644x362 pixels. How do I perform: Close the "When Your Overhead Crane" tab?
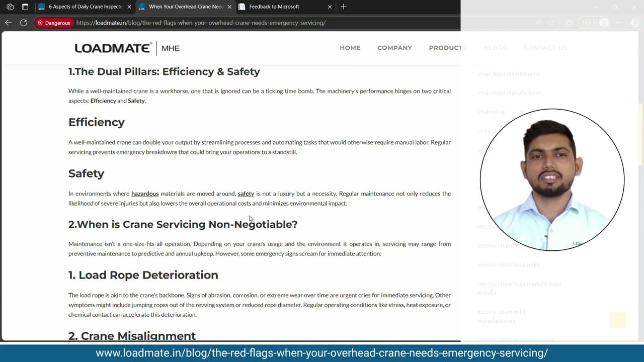(x=229, y=7)
